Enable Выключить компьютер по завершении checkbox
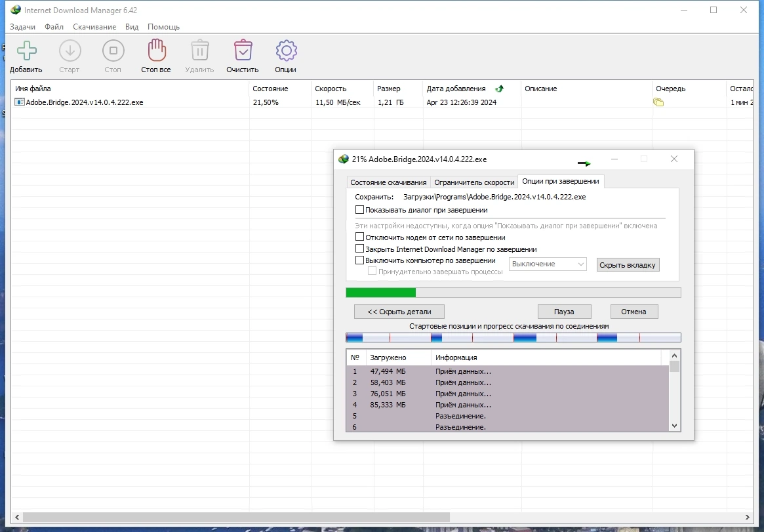Viewport: 764px width, 532px height. [x=359, y=260]
